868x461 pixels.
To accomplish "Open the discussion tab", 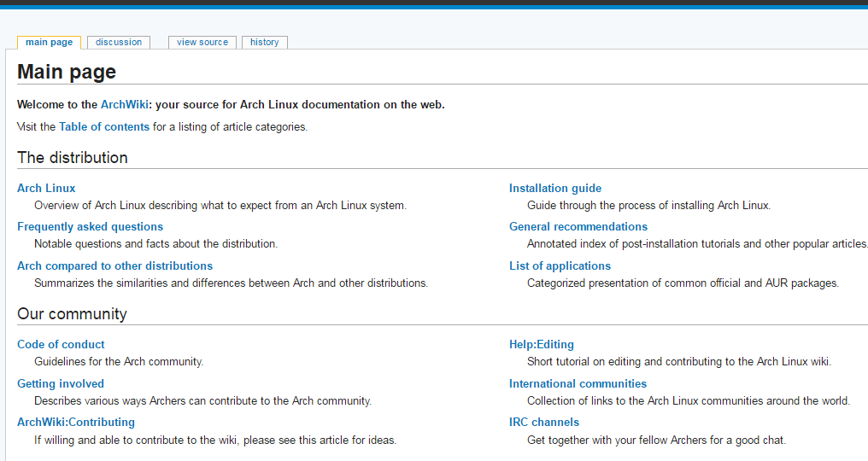I will pyautogui.click(x=119, y=42).
